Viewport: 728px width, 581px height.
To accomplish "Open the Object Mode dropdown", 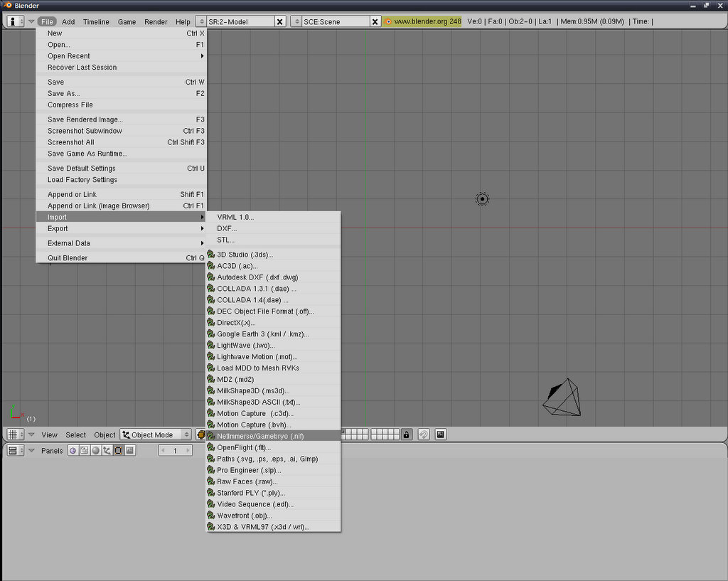I will click(156, 435).
